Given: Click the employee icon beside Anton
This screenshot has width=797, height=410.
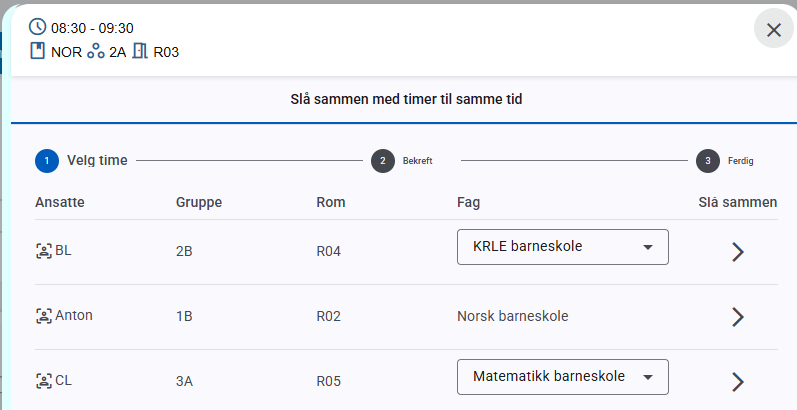Looking at the screenshot, I should (44, 316).
